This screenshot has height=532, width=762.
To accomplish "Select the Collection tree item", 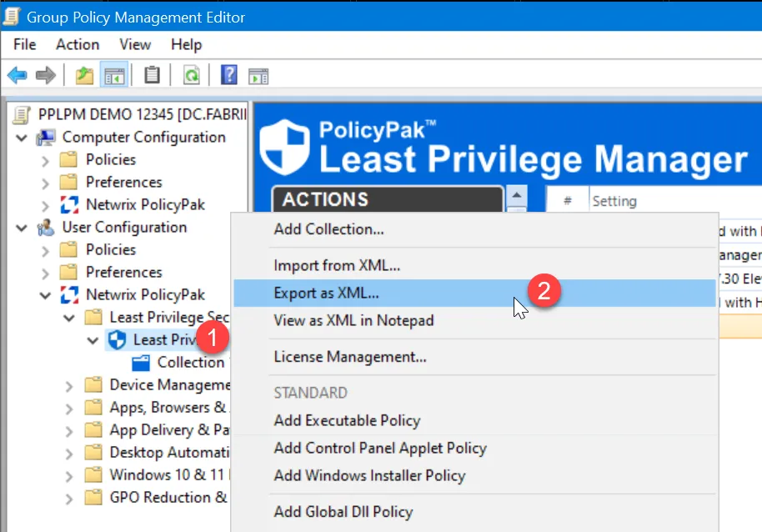I will pos(190,363).
